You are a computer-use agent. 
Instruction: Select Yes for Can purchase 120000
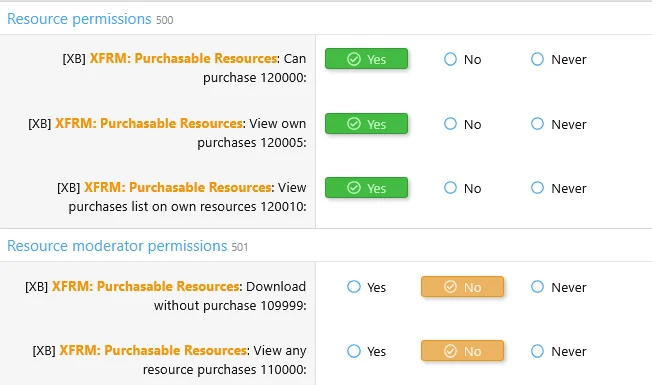pos(366,59)
